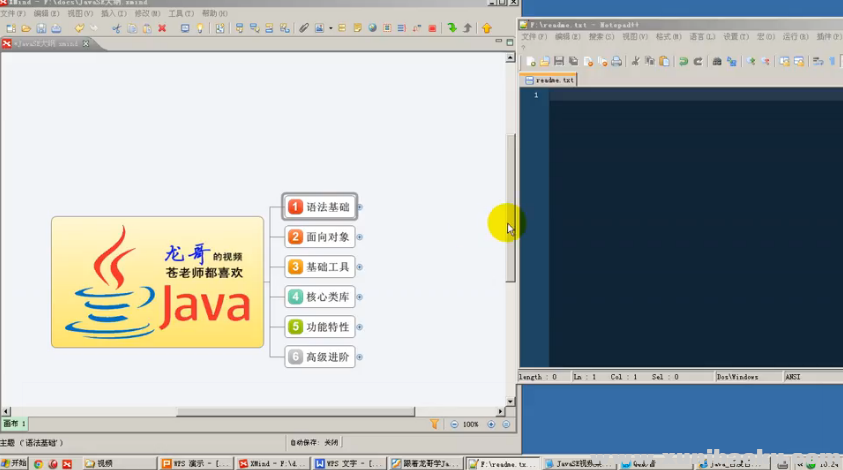Click the filter funnel icon in XMind status bar
The width and height of the screenshot is (843, 470).
(434, 424)
